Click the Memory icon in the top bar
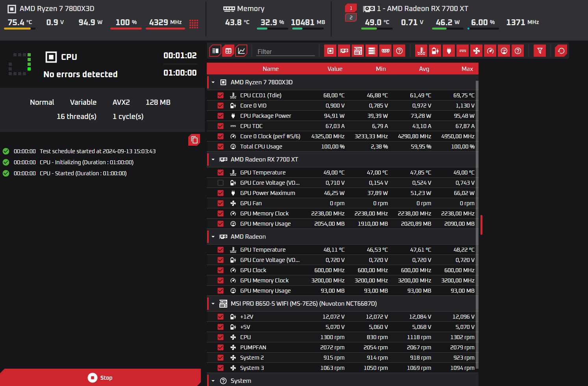 pos(229,9)
